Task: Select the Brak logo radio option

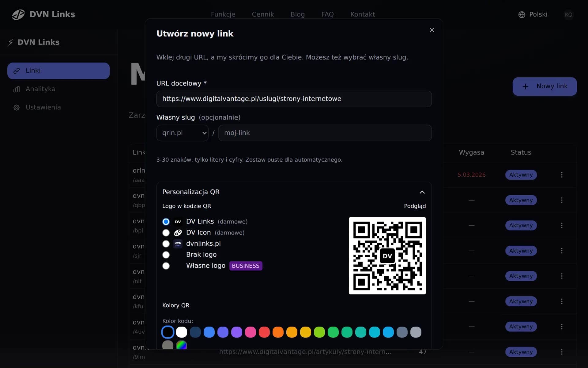Action: click(166, 255)
